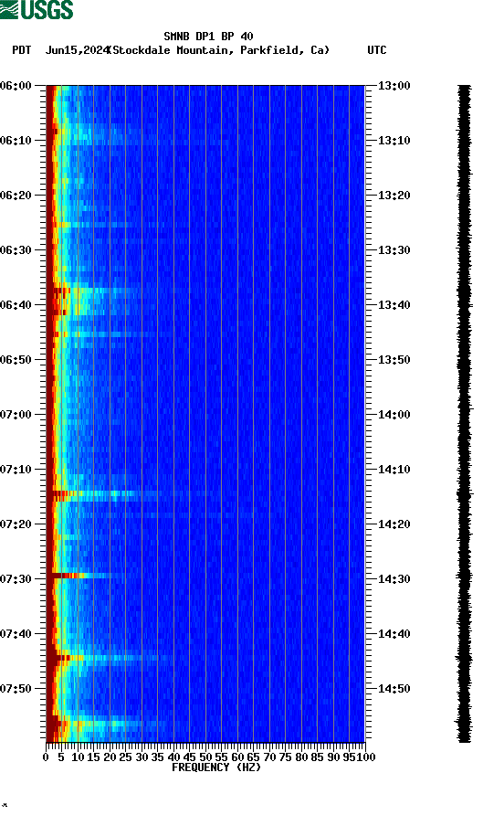Click the '25' frequency axis tick label
The height and width of the screenshot is (815, 504).
125,757
